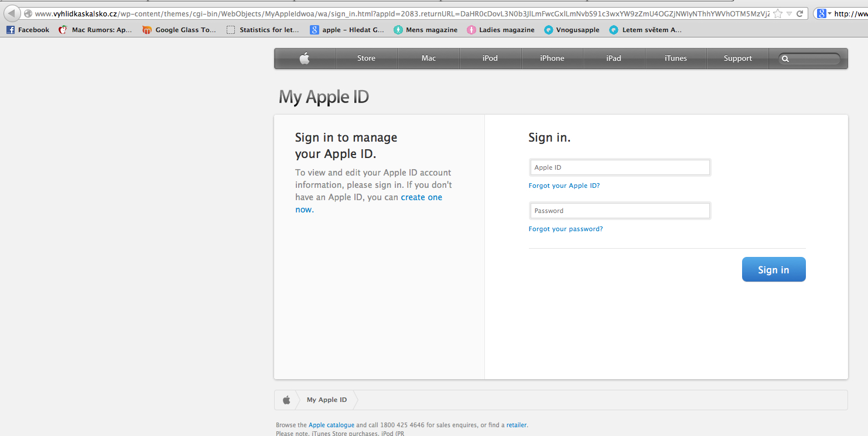Viewport: 868px width, 436px height.
Task: Open the Mac Rumors bookmark icon
Action: [63, 30]
